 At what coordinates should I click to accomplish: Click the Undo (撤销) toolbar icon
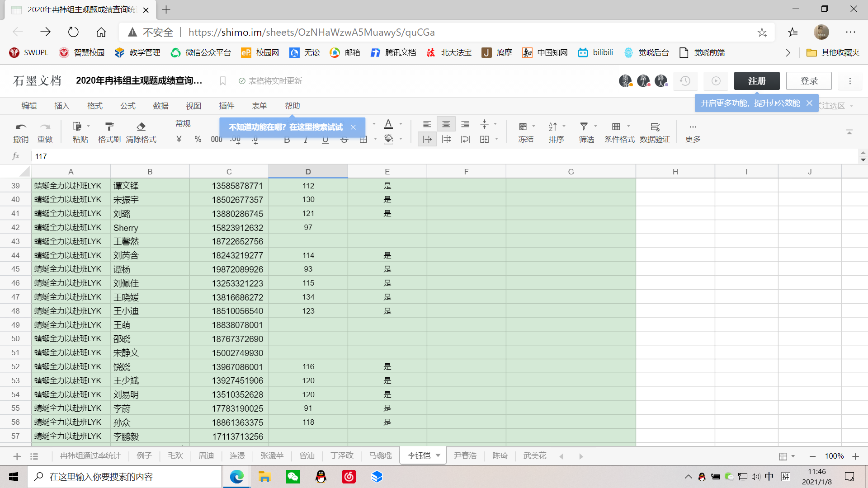point(21,127)
